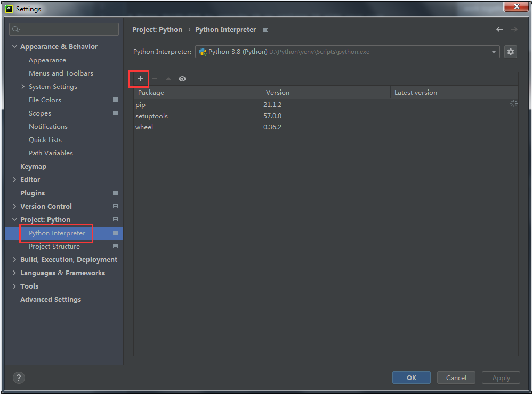Click the help question mark icon

point(19,378)
